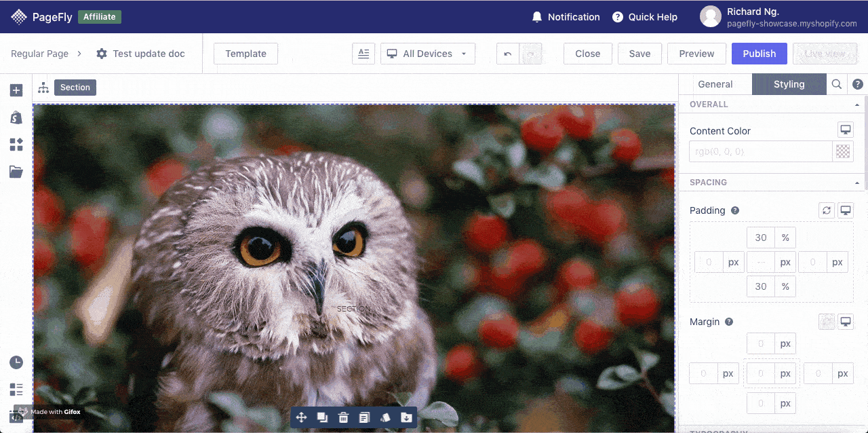This screenshot has height=433, width=868.
Task: Collapse the SPACING section
Action: (x=857, y=183)
